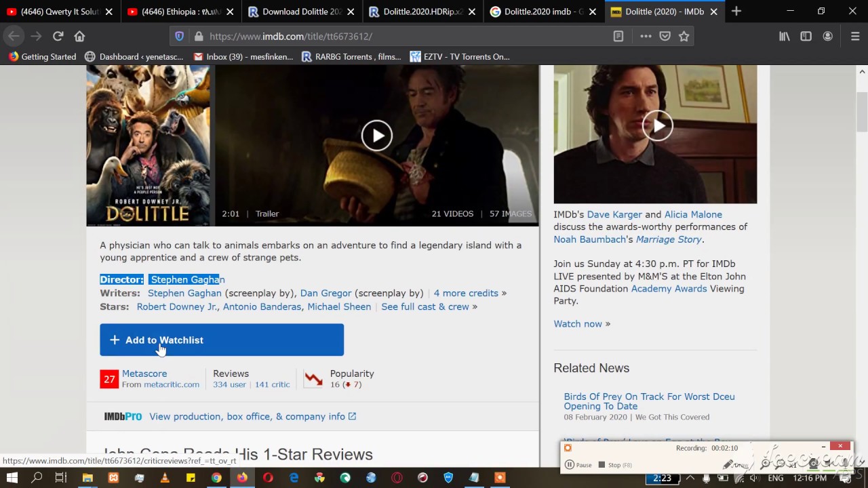The height and width of the screenshot is (488, 868).
Task: Save page to Pocket icon
Action: [x=665, y=37]
